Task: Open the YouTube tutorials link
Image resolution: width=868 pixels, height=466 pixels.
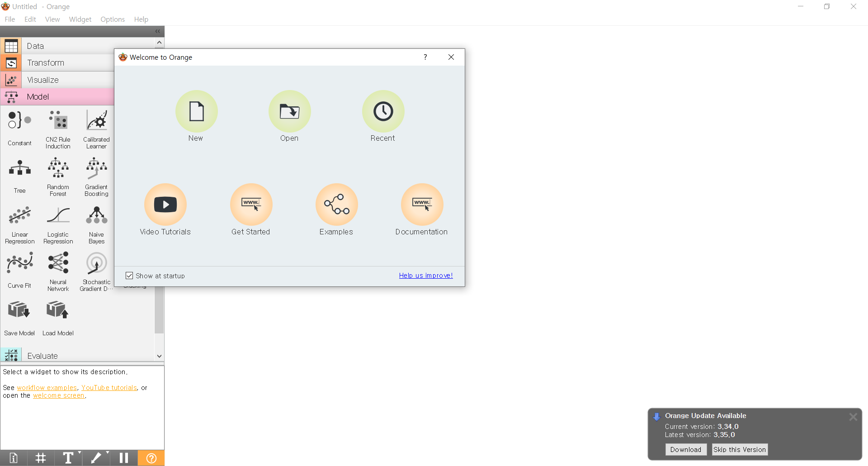Action: click(x=109, y=388)
